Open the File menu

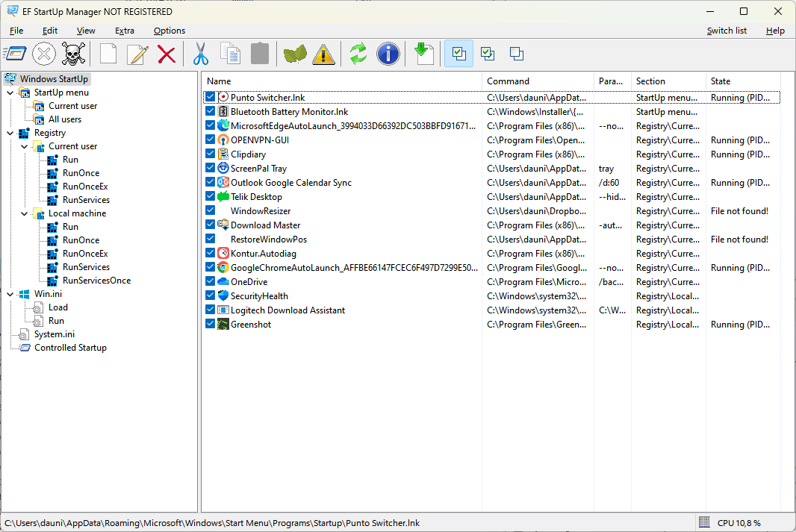tap(16, 31)
